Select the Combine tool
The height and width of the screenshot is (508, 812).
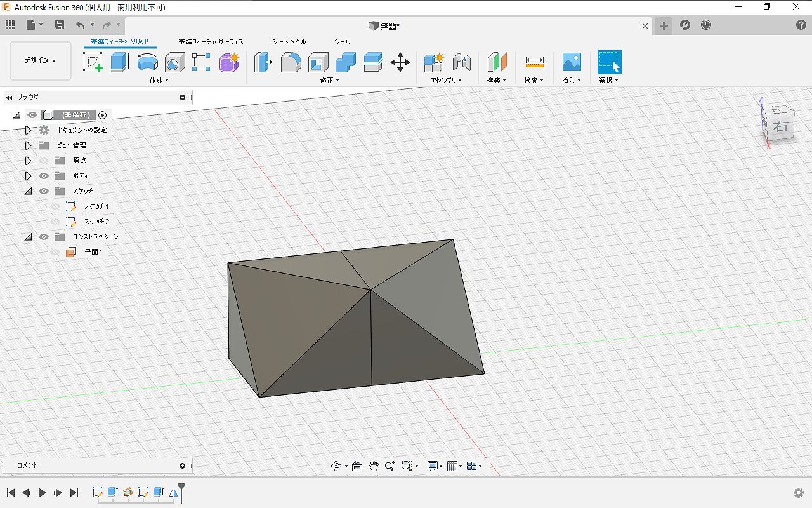(x=345, y=62)
